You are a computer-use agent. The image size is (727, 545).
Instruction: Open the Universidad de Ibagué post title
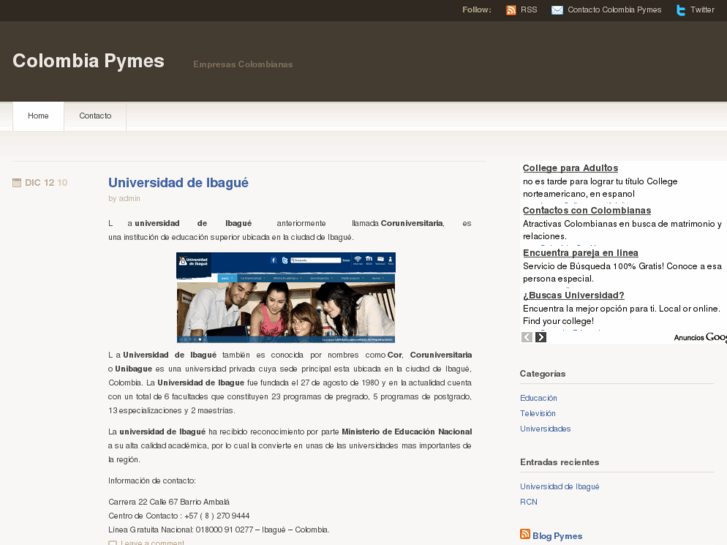tap(179, 183)
